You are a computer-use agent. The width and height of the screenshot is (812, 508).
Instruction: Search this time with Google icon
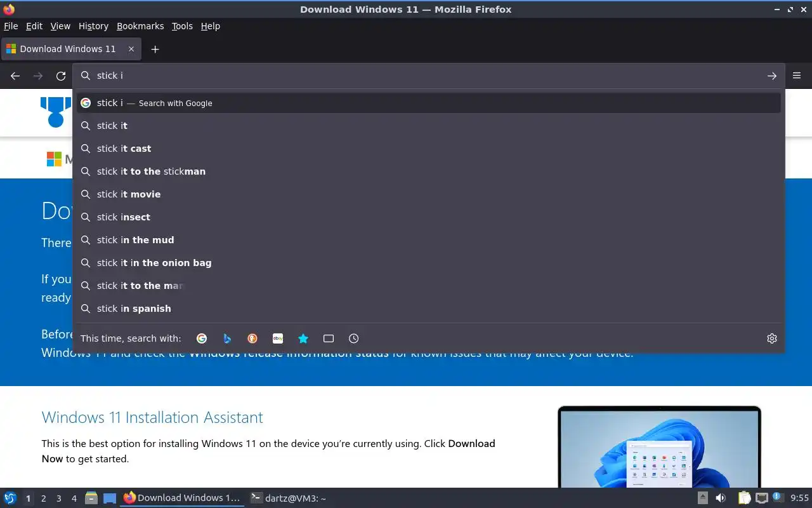[x=202, y=338]
